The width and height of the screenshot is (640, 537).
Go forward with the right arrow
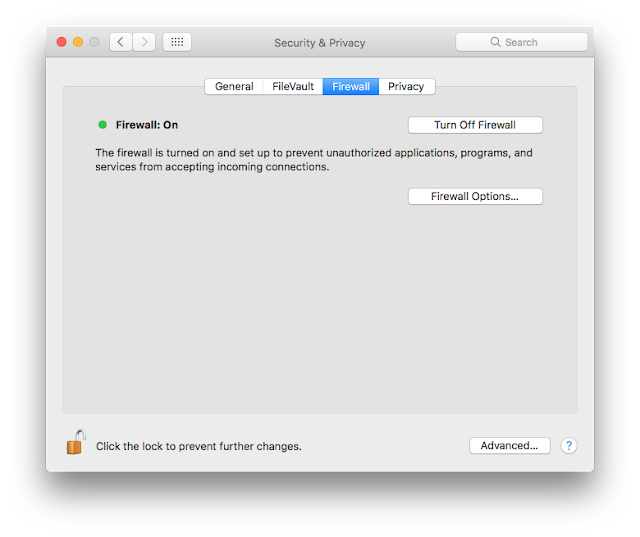[x=145, y=42]
